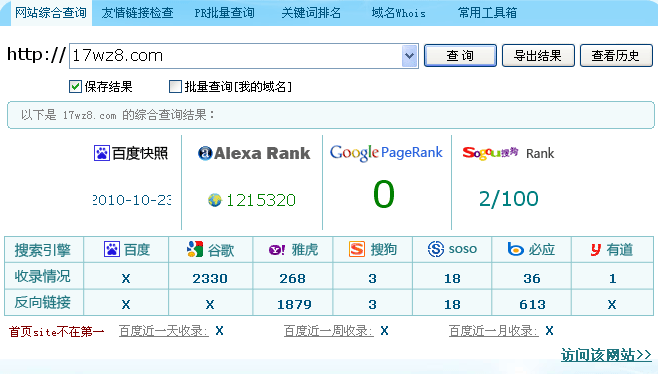Click Yahoo indexed count 268
Image resolution: width=658 pixels, height=374 pixels.
click(292, 279)
